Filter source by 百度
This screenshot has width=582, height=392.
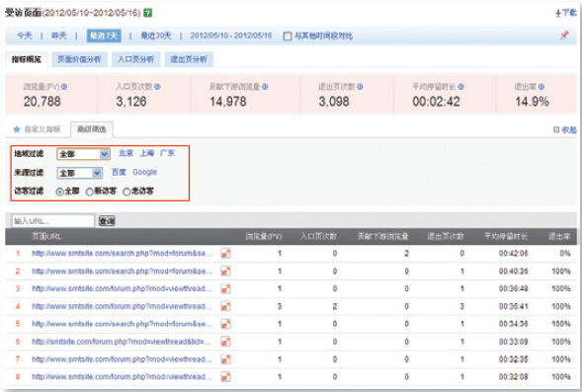click(x=119, y=172)
